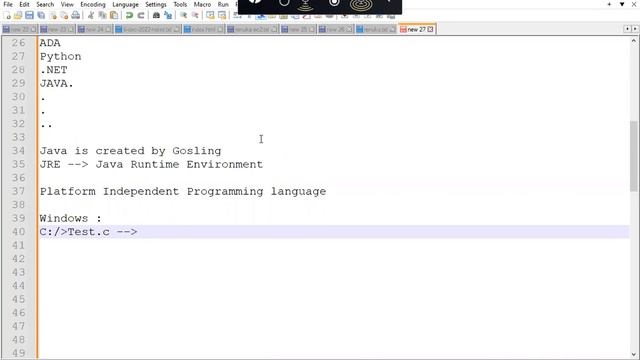Open the View menu
This screenshot has width=640, height=360.
tap(67, 4)
